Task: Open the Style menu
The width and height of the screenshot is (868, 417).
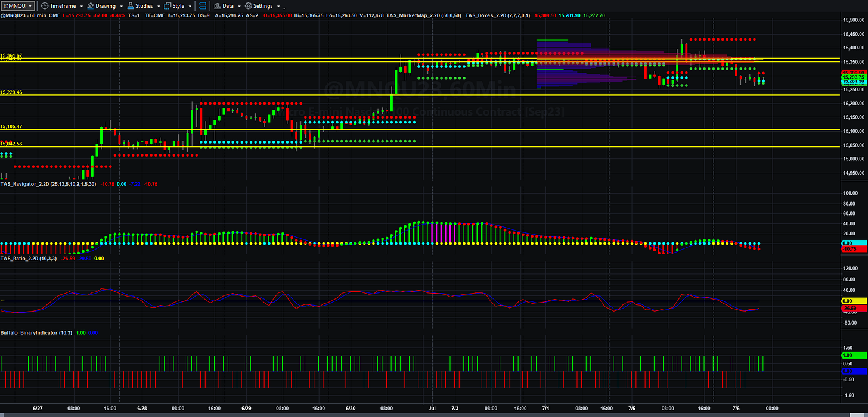Action: [x=178, y=6]
